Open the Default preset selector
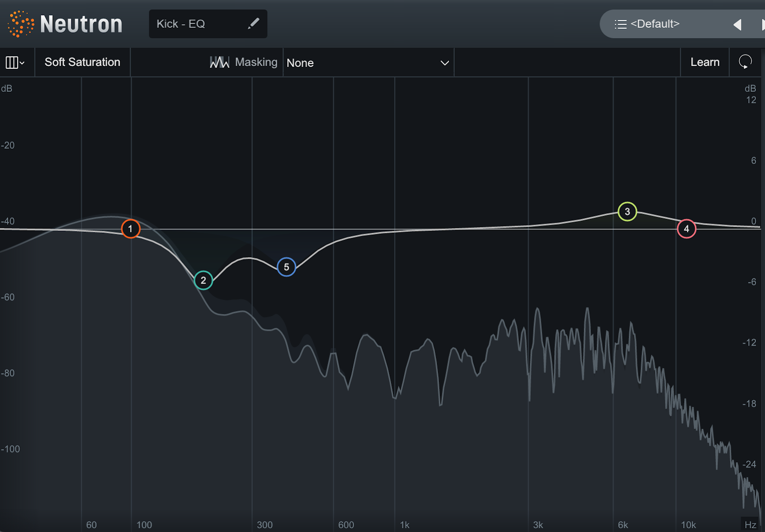 (655, 24)
